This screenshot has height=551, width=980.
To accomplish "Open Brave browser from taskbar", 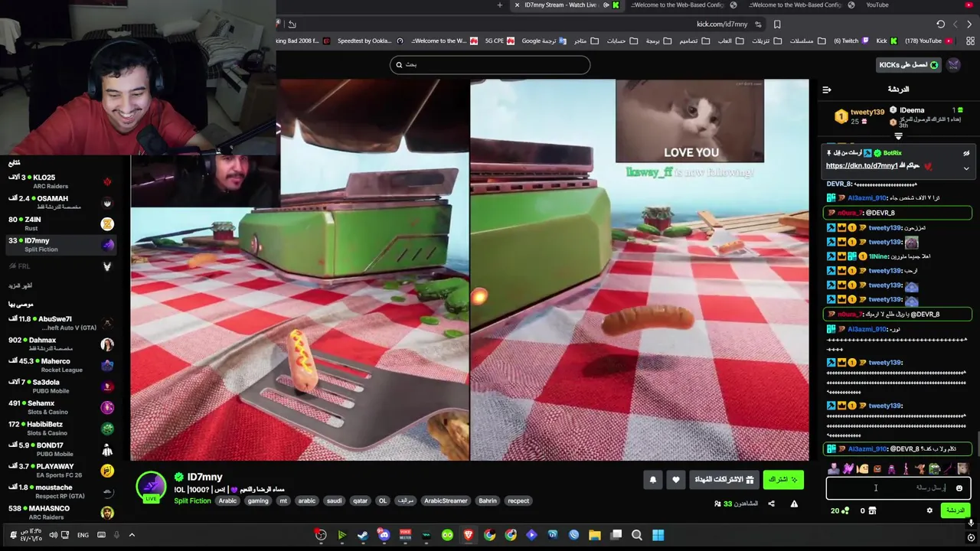I will pyautogui.click(x=468, y=535).
